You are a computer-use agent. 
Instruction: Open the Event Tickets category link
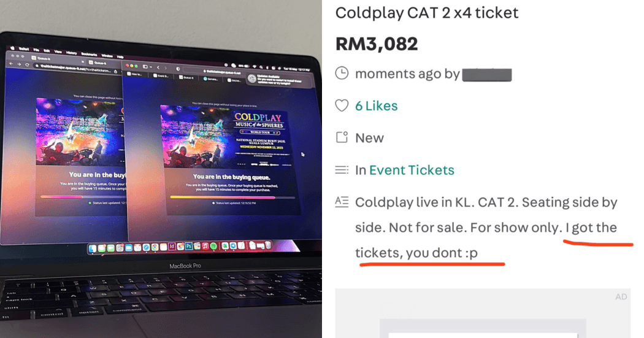coord(412,170)
